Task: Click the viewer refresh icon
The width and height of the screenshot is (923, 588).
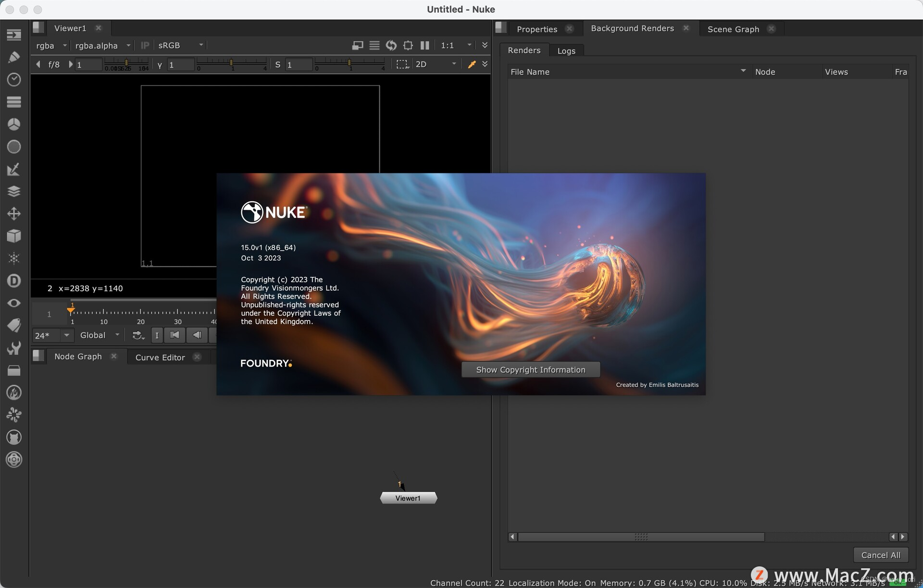Action: pyautogui.click(x=391, y=46)
